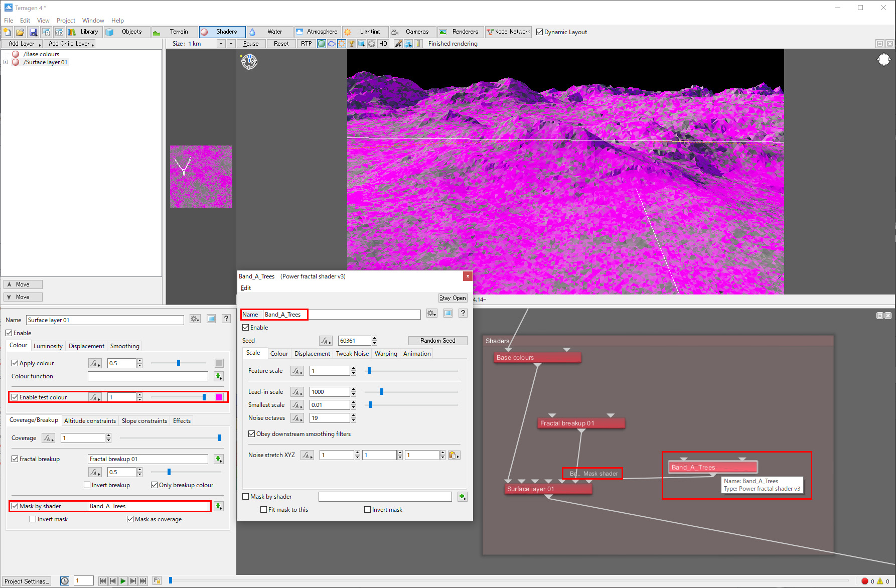Click the compass navigation icon in preview
This screenshot has height=588, width=896.
click(249, 62)
